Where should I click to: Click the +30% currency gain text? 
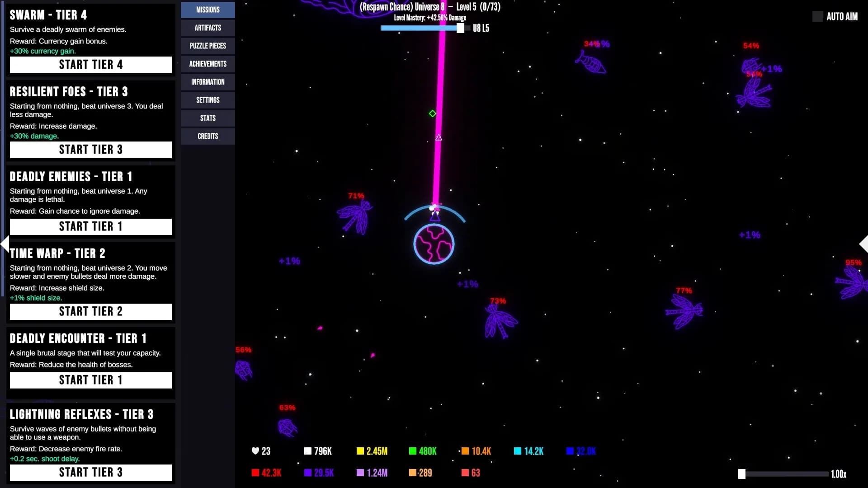coord(43,51)
